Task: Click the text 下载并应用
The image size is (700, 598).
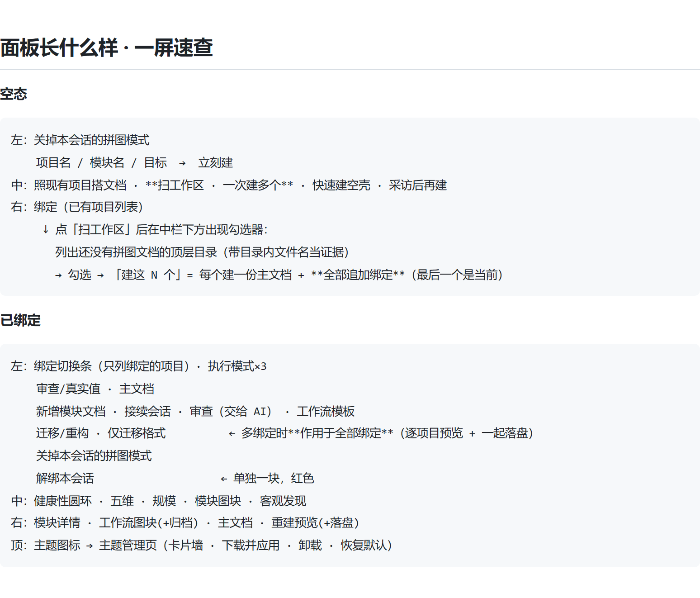Action: pyautogui.click(x=251, y=545)
